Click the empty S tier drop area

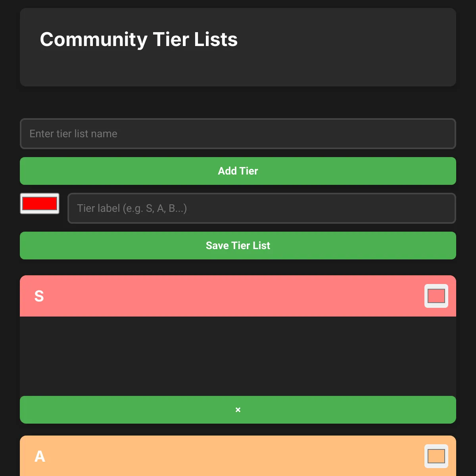pyautogui.click(x=238, y=356)
